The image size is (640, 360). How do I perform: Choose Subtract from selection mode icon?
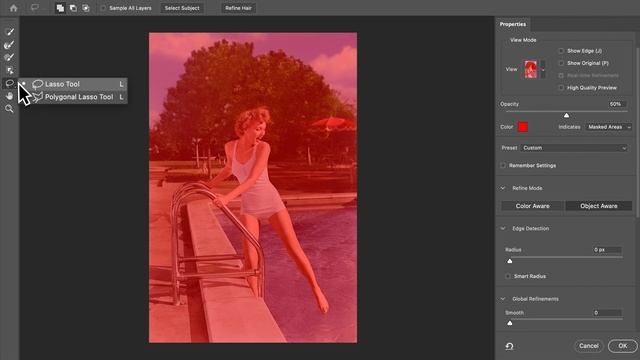tap(73, 8)
